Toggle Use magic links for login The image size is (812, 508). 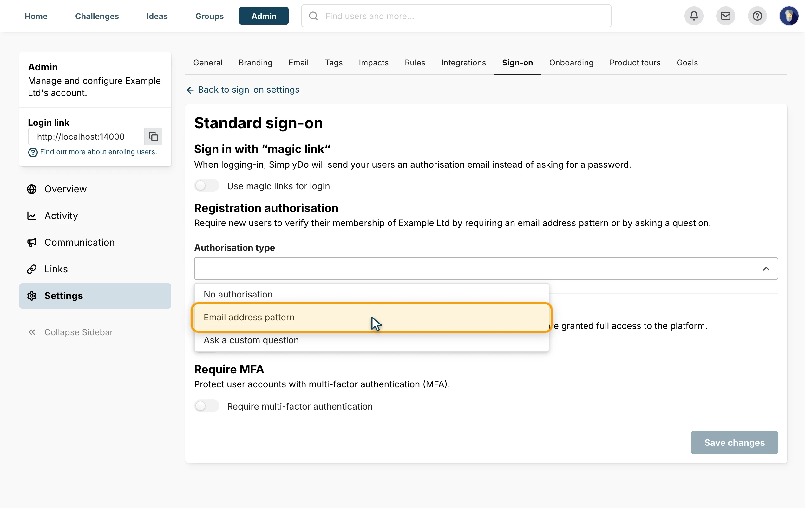coord(207,185)
